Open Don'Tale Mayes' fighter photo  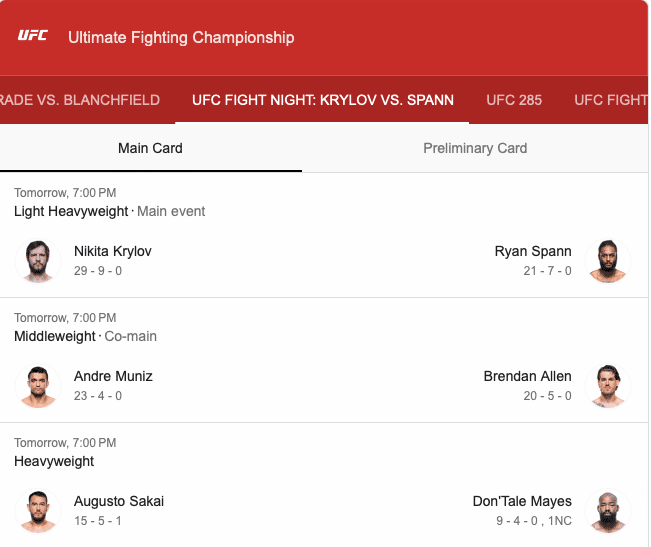pos(608,511)
